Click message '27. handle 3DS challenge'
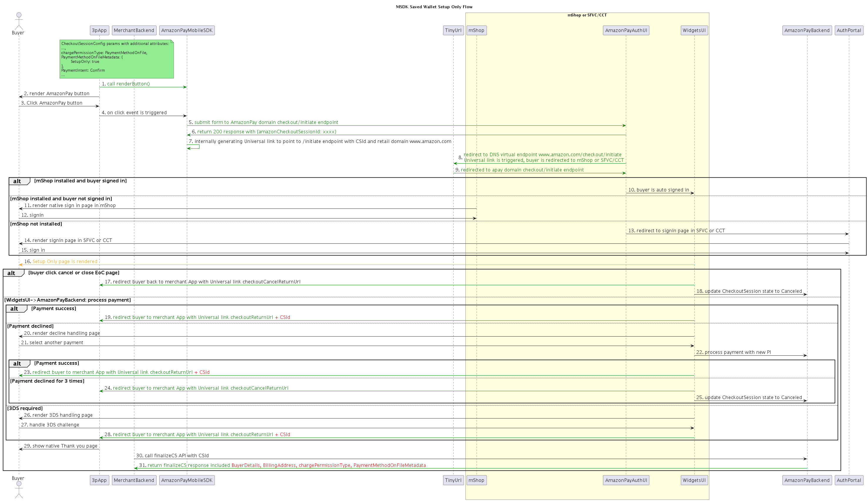 (x=50, y=425)
